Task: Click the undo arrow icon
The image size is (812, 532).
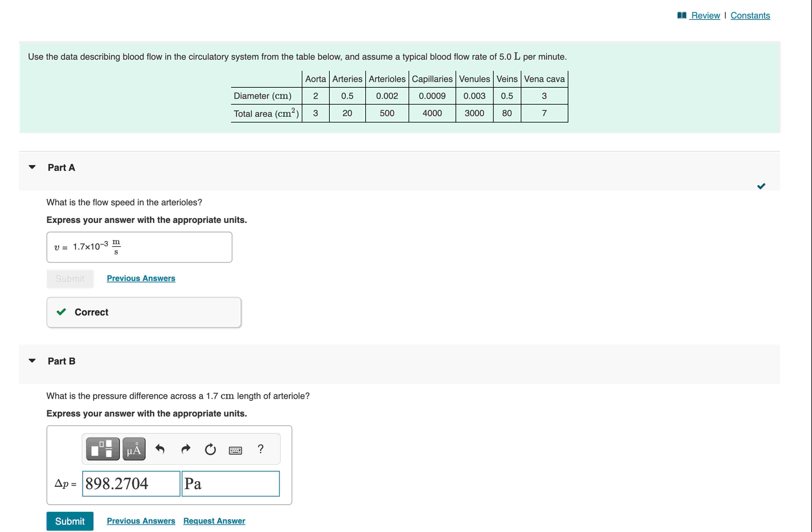Action: 160,449
